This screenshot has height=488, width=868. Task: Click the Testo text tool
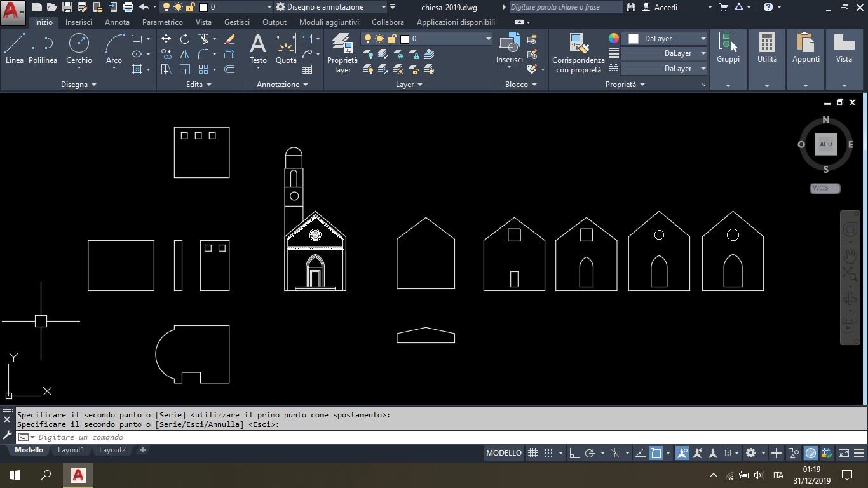tap(258, 50)
